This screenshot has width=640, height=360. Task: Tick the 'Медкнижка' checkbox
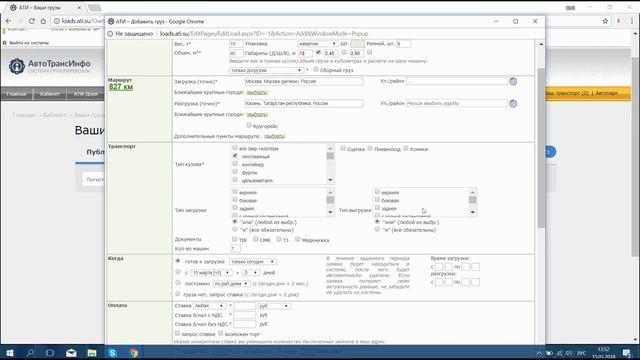coord(298,239)
